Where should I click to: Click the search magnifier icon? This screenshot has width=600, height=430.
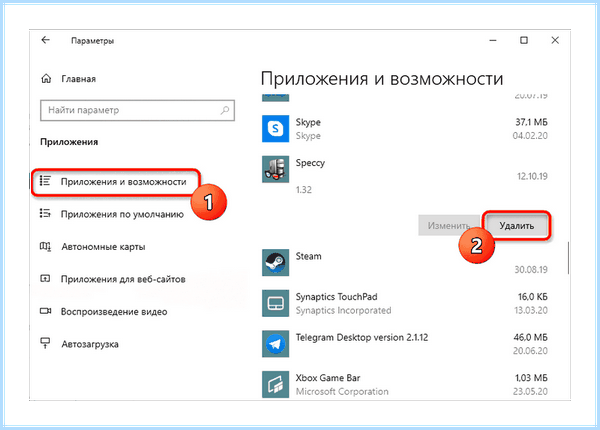click(225, 110)
